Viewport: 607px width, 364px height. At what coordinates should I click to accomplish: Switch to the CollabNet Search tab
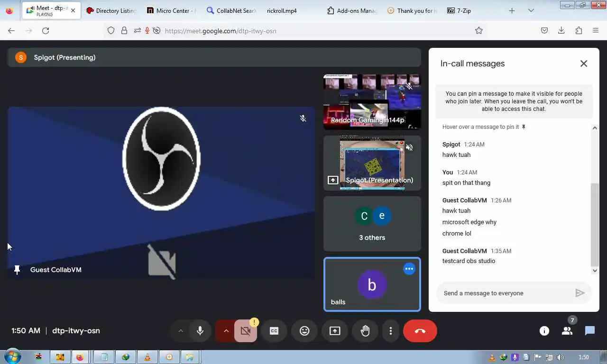231,10
